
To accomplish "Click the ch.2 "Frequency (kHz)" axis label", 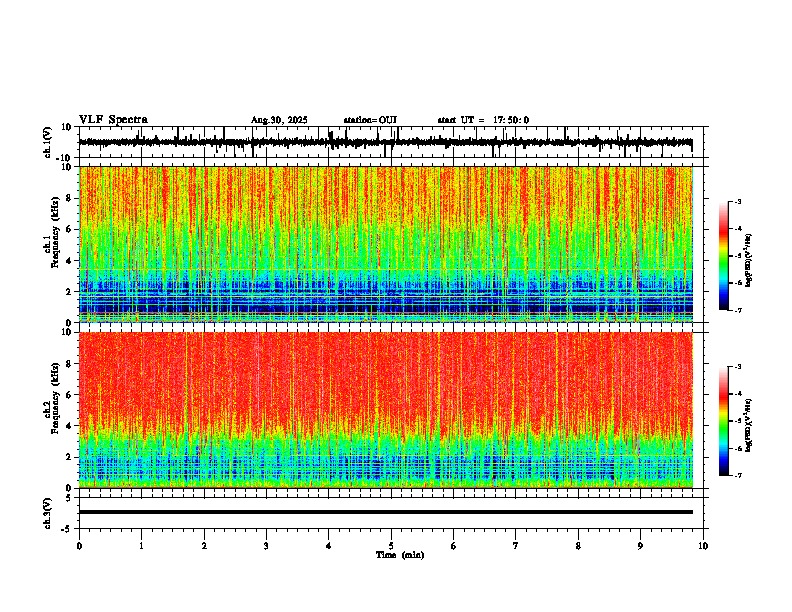I will (x=55, y=398).
